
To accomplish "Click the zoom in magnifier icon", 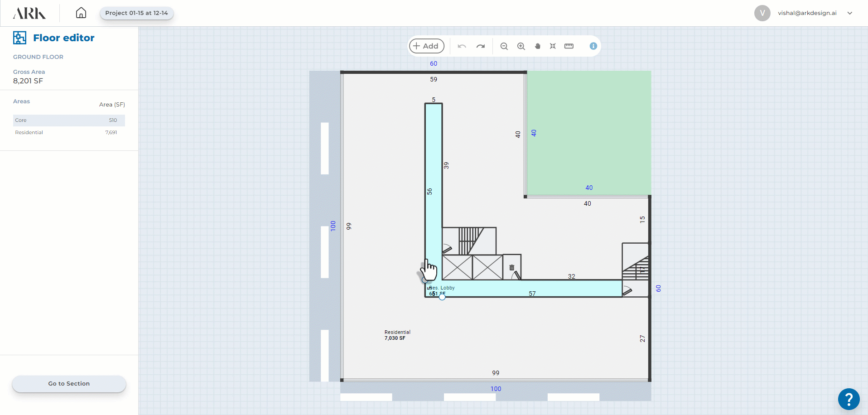I will point(521,46).
